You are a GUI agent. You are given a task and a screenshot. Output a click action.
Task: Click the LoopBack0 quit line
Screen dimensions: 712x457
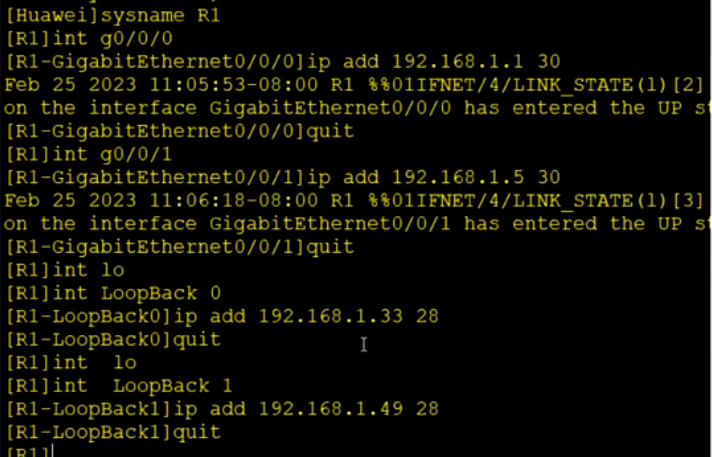[113, 340]
